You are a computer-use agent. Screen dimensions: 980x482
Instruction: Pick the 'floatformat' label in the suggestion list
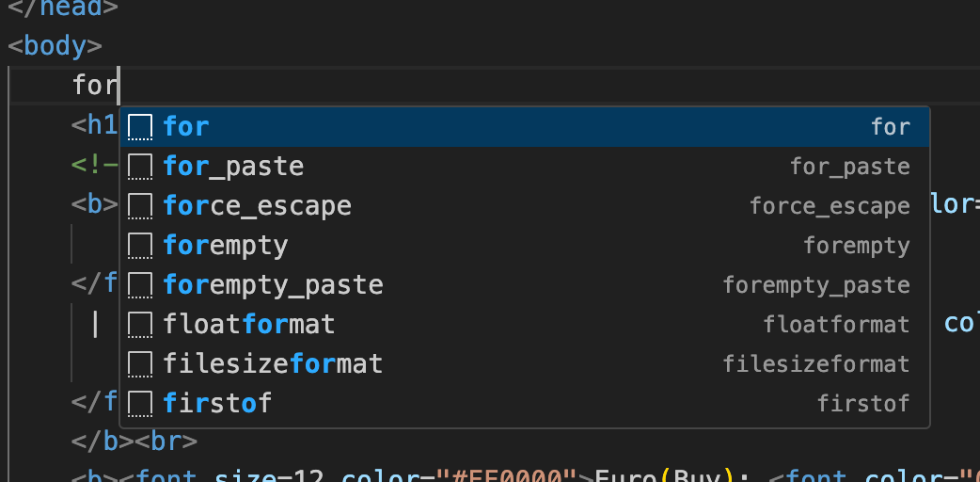(248, 325)
